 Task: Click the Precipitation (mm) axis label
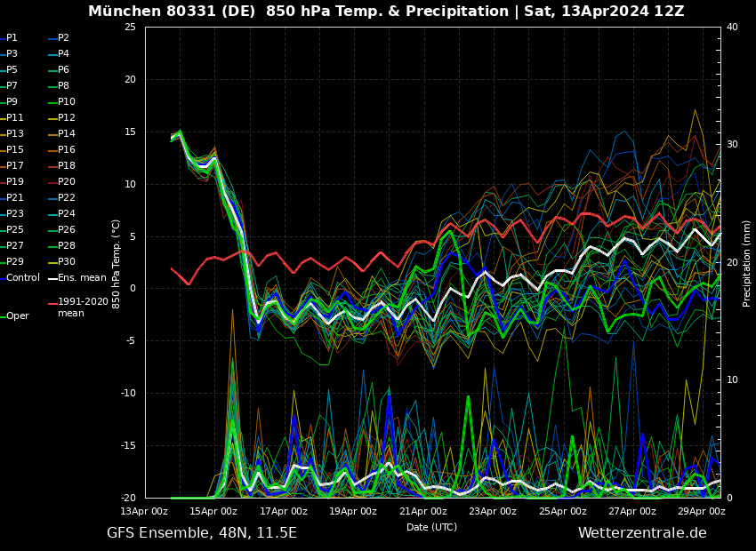(x=747, y=263)
